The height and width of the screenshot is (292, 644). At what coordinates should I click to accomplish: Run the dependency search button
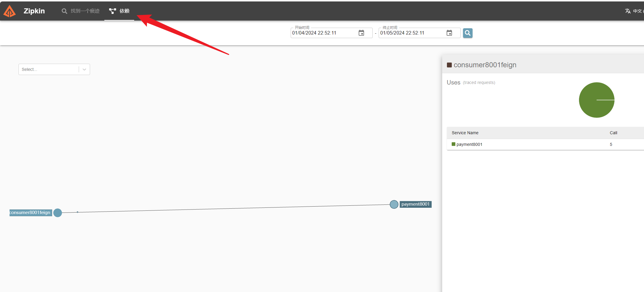pos(467,33)
